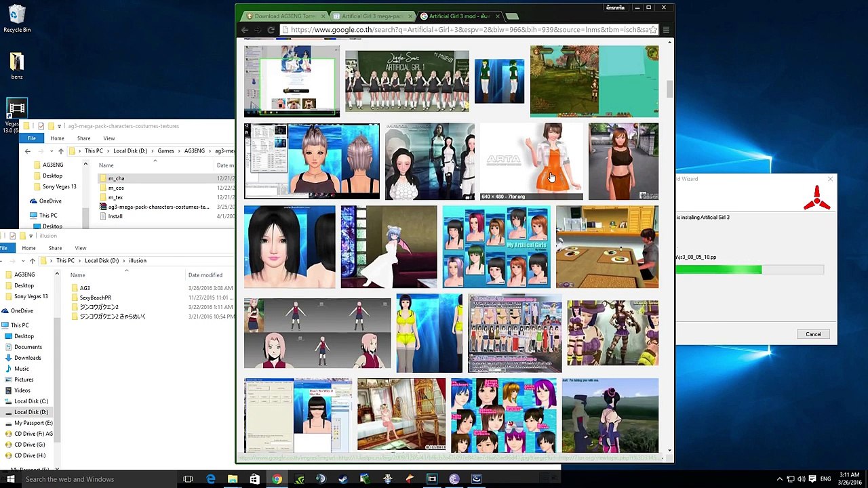
Task: Launch Microsoft Edge from the taskbar
Action: click(x=210, y=479)
